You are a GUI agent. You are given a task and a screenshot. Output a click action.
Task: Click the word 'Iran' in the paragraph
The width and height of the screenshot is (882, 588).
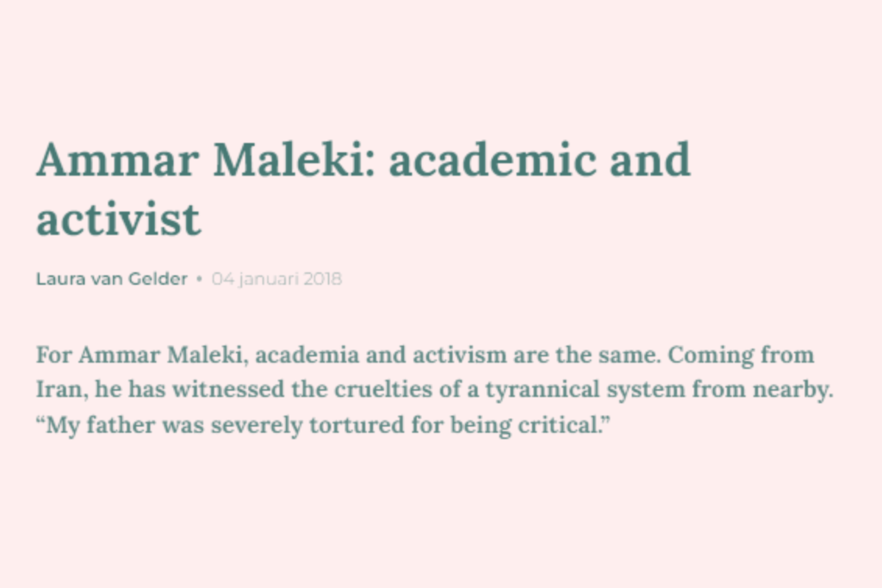pyautogui.click(x=59, y=389)
